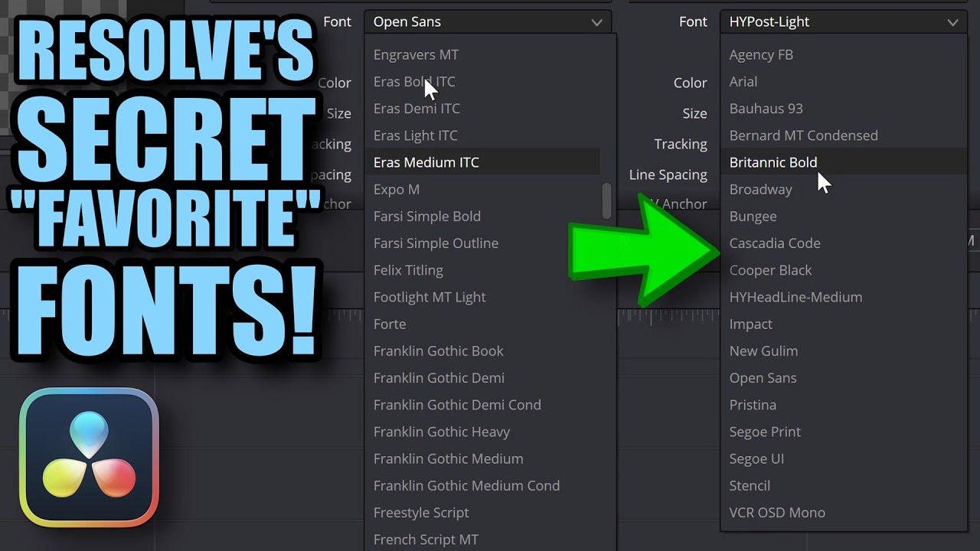This screenshot has height=551, width=980.
Task: Pick Segoe Print font entry
Action: 766,432
